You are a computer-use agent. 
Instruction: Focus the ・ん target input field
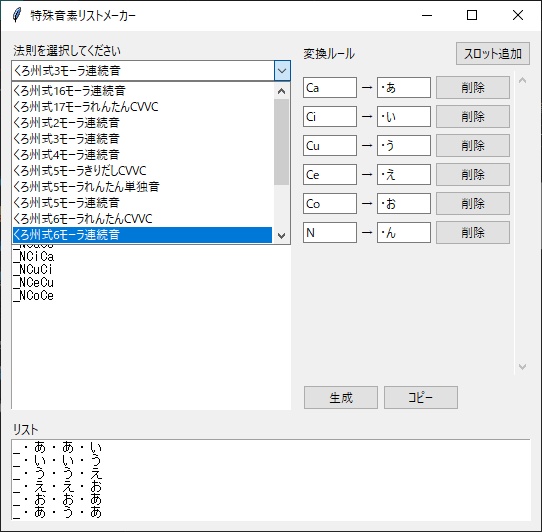tap(404, 233)
